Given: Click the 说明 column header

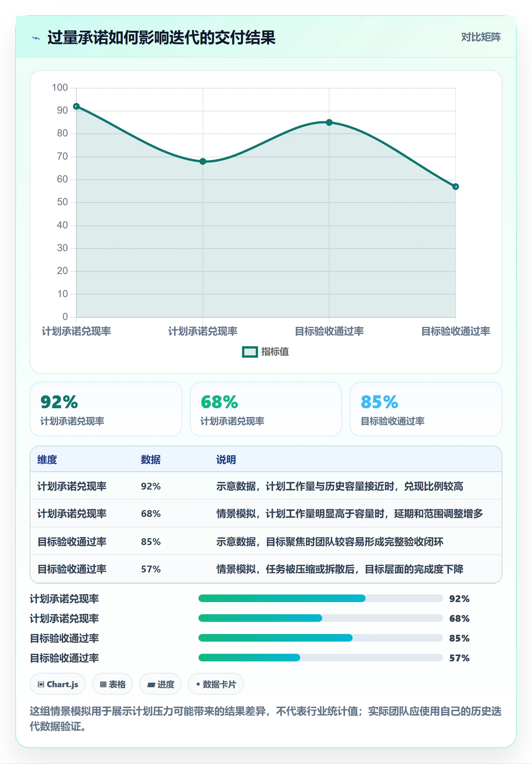Looking at the screenshot, I should pos(226,460).
